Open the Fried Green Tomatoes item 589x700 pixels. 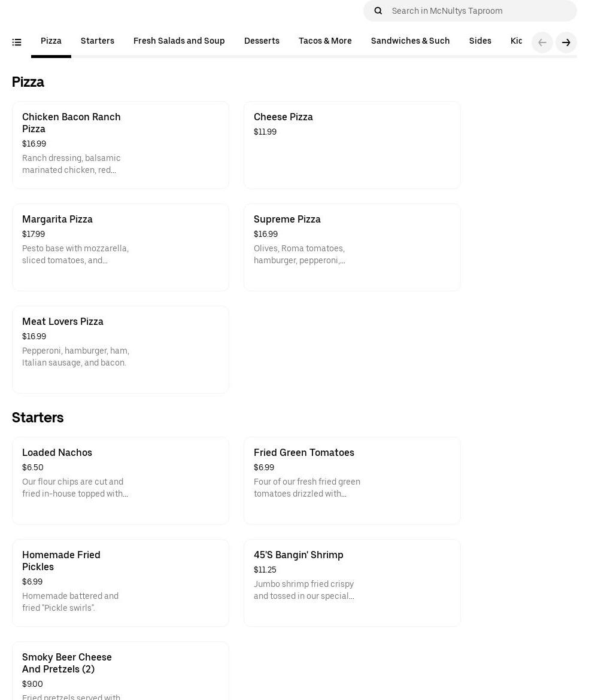point(352,480)
